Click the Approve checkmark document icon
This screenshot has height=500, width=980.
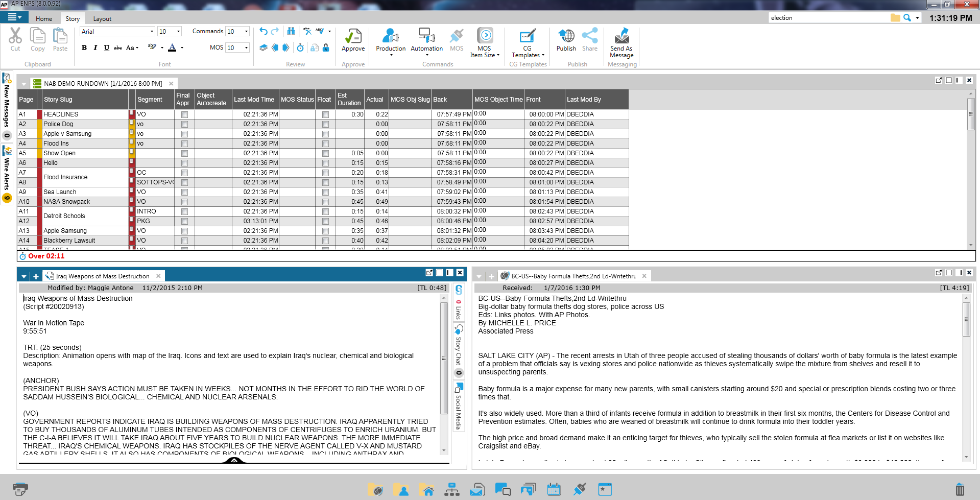[353, 36]
